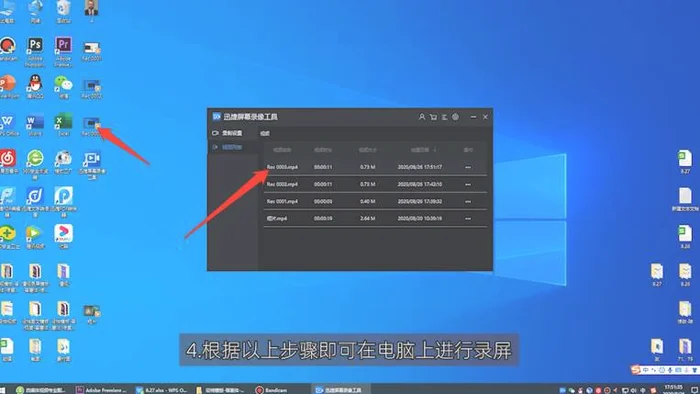Select the Recycle Bin desktop icon

63,11
